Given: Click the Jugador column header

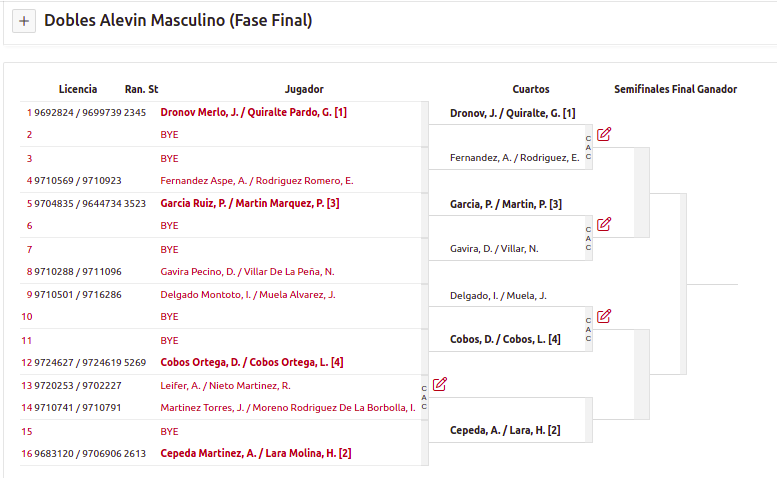Looking at the screenshot, I should click(304, 89).
